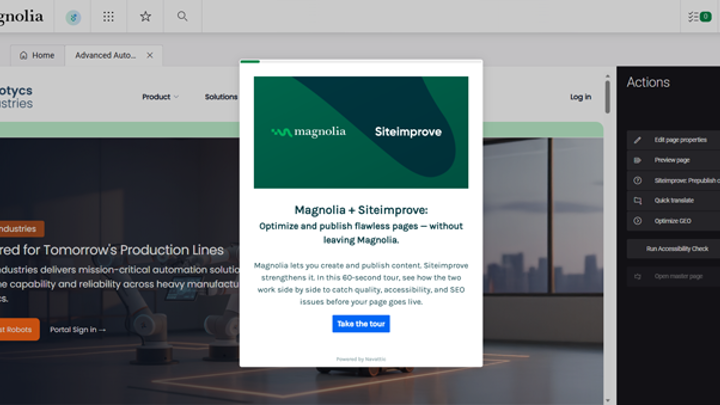The image size is (720, 405).
Task: Select the Quick translate label
Action: [674, 201]
